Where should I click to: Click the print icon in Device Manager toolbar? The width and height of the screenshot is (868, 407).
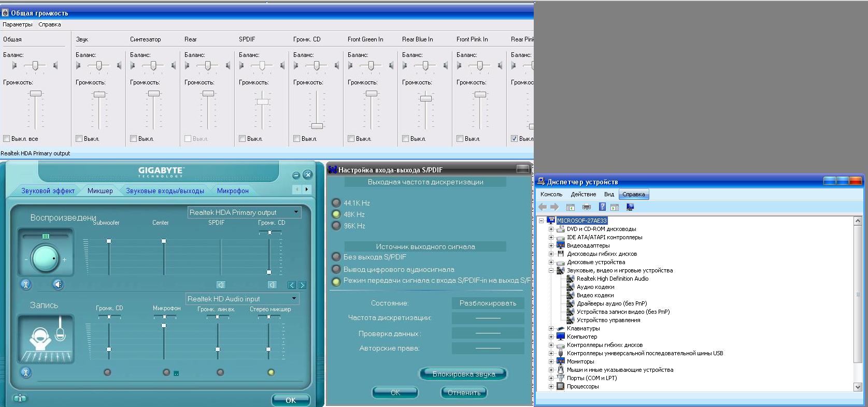pyautogui.click(x=587, y=207)
